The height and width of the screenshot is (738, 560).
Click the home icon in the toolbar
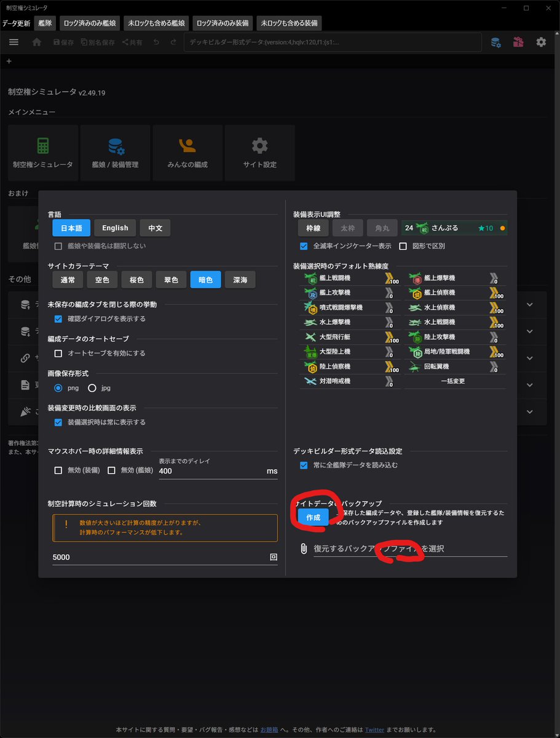[37, 42]
